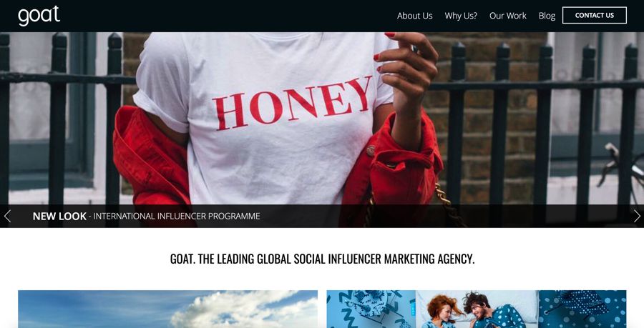Screen dimensions: 644x328
Task: Navigate to Our Work
Action: pyautogui.click(x=507, y=16)
